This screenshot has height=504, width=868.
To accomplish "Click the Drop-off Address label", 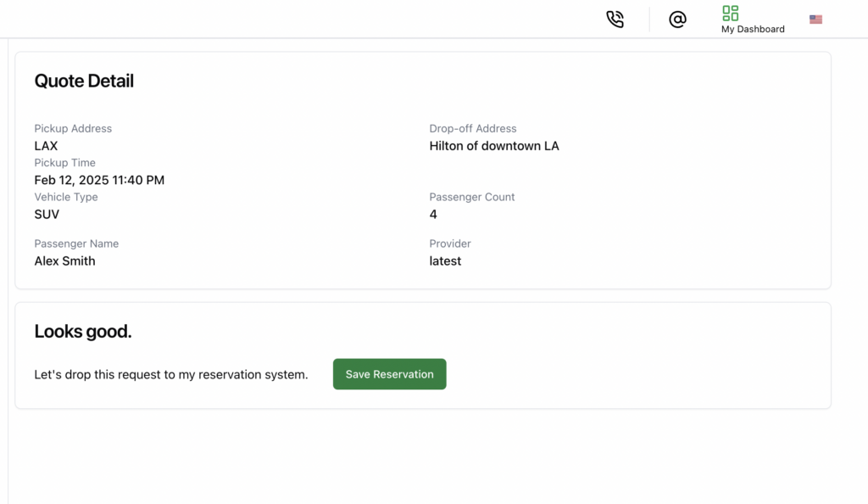I will (x=473, y=128).
